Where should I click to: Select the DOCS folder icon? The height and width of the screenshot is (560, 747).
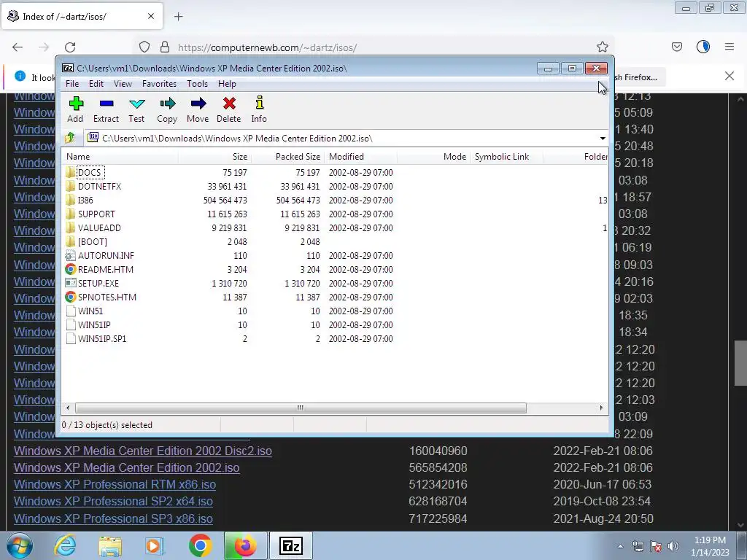(x=71, y=172)
